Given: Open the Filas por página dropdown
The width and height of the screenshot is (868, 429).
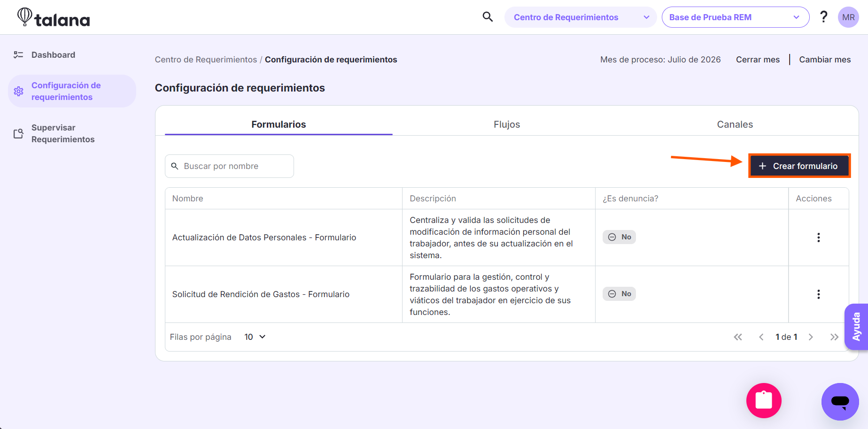Looking at the screenshot, I should (255, 337).
